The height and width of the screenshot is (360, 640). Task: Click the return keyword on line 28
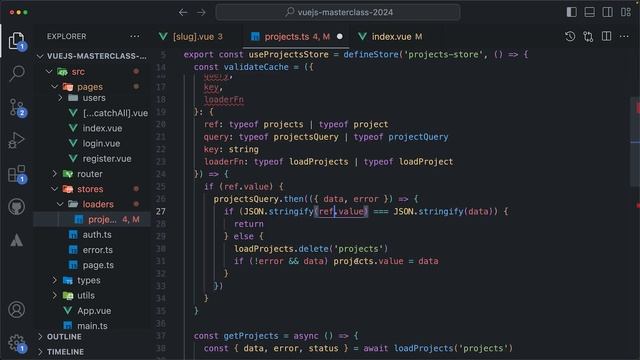249,224
